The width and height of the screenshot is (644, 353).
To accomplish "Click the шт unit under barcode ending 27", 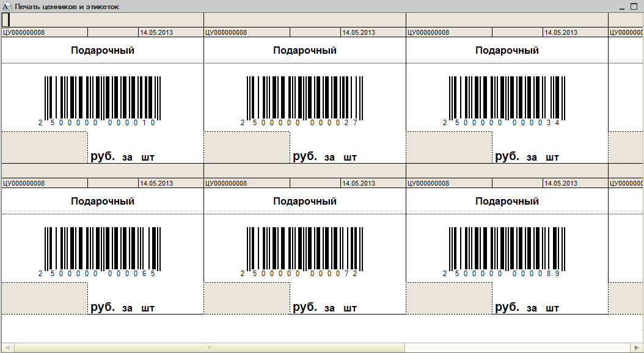I will click(x=350, y=157).
